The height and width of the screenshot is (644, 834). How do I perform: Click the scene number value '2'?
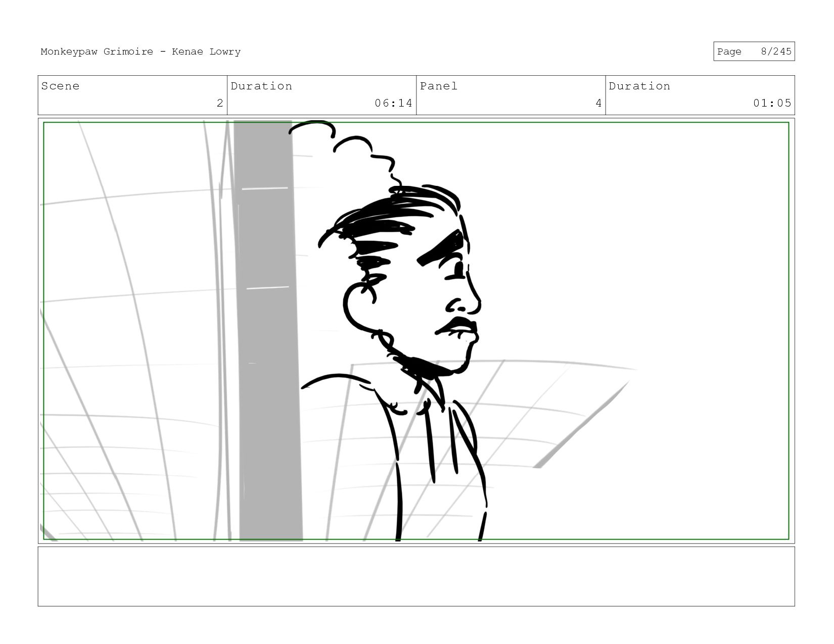pos(220,103)
